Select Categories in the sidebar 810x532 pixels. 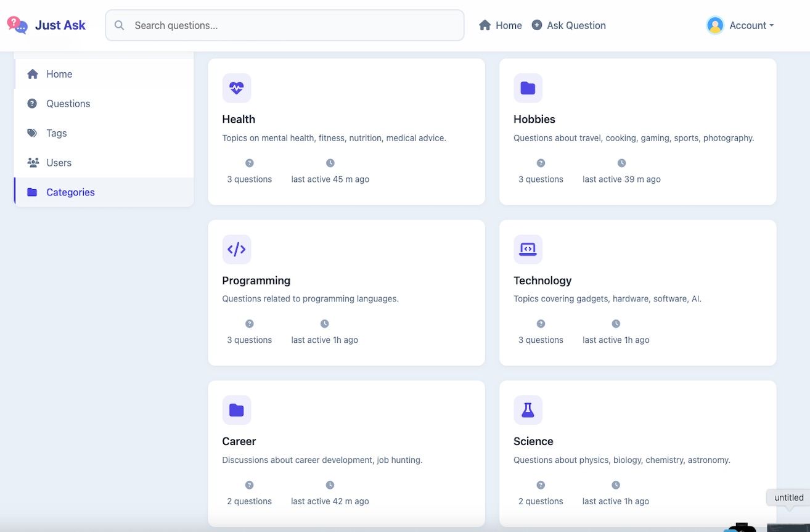[x=104, y=192]
